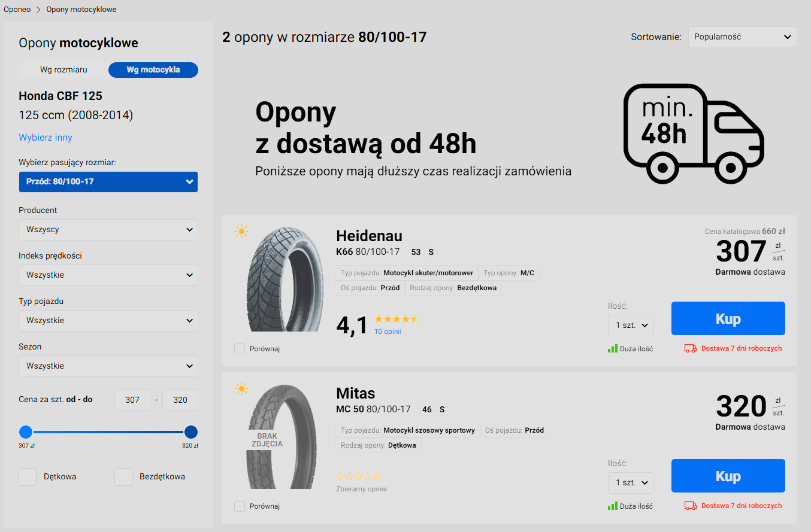Click the sun season icon on Mitas tire
Viewport: 811px width, 532px height.
pos(241,389)
